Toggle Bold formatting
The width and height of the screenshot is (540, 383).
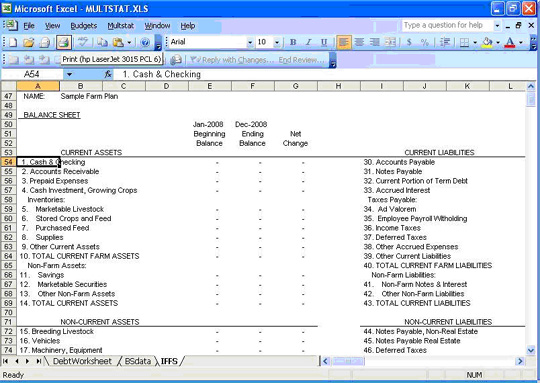coord(293,42)
